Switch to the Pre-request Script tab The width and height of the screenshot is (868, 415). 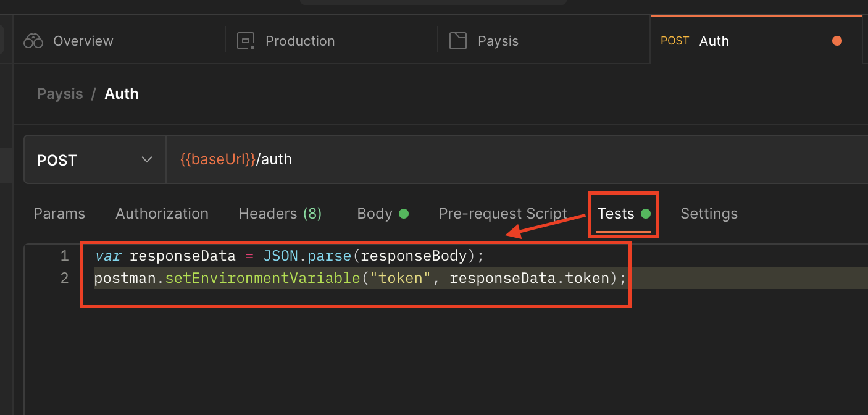coord(503,213)
